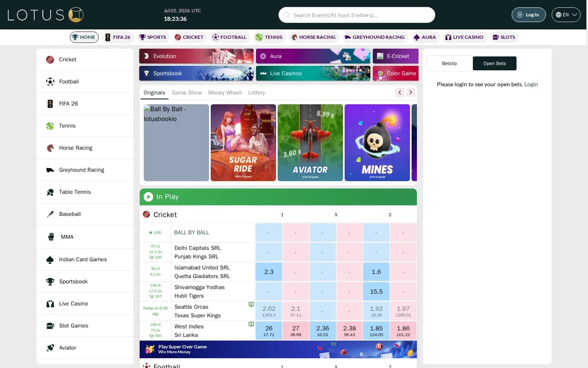The height and width of the screenshot is (368, 588).
Task: Switch to the Lottery tab
Action: tap(256, 93)
